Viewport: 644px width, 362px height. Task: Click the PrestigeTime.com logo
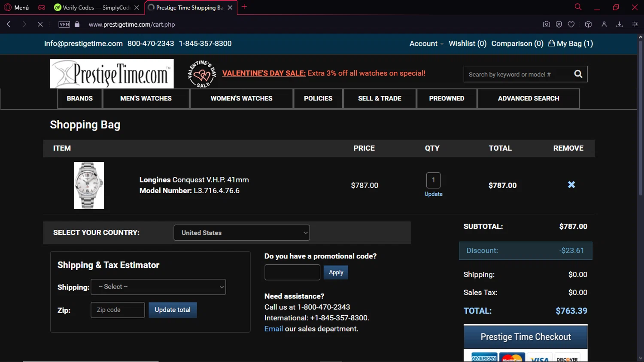point(112,74)
